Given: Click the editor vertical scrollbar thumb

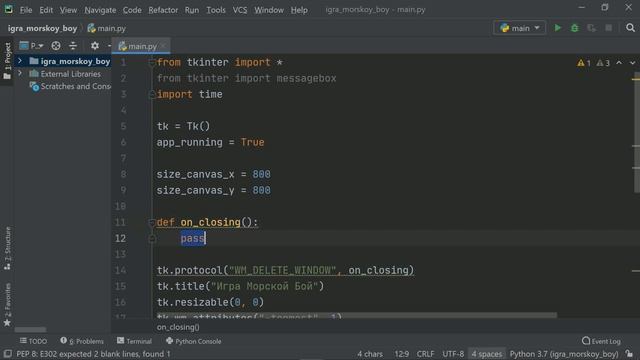Looking at the screenshot, I should 636,131.
